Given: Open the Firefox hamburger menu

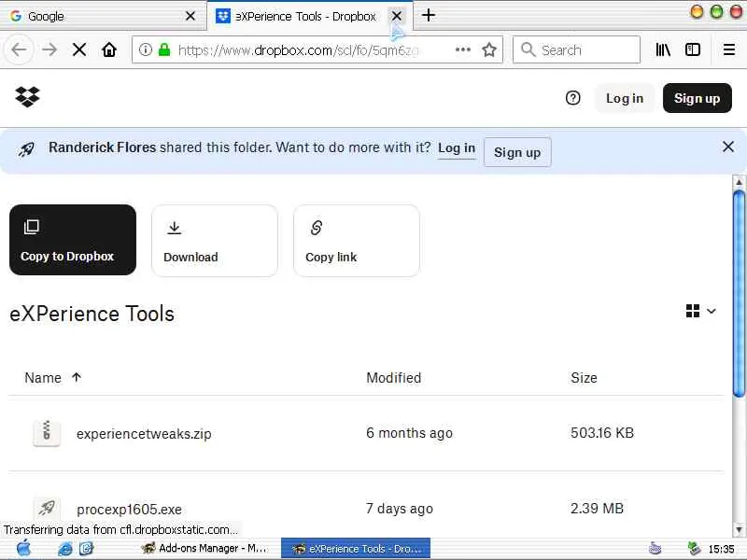Looking at the screenshot, I should tap(729, 49).
